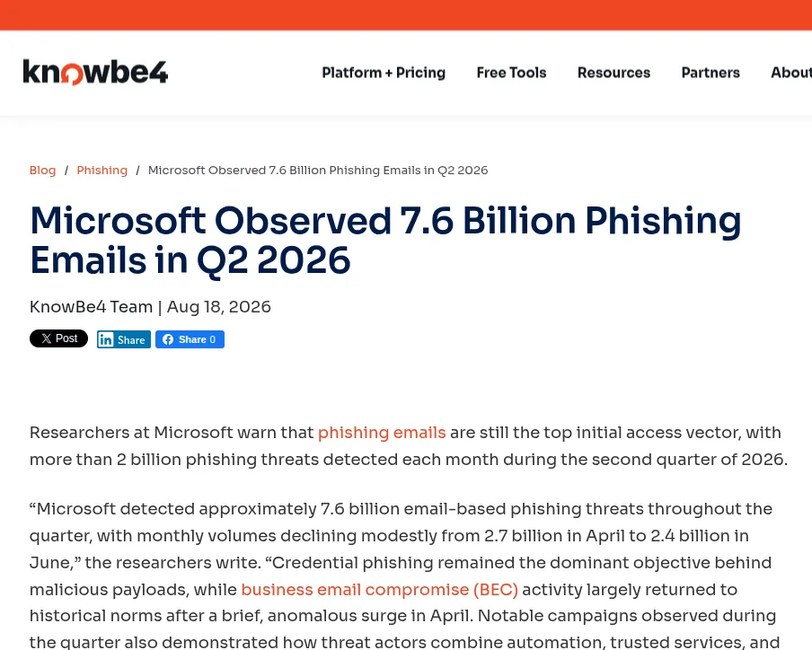Screen dimensions: 812x650
Task: Open the About menu
Action: [791, 73]
